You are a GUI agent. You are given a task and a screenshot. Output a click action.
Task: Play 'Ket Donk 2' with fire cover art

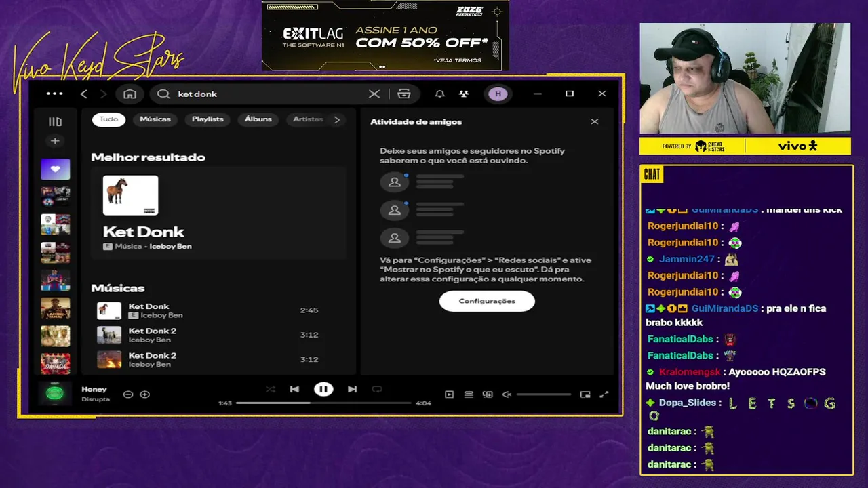[109, 359]
